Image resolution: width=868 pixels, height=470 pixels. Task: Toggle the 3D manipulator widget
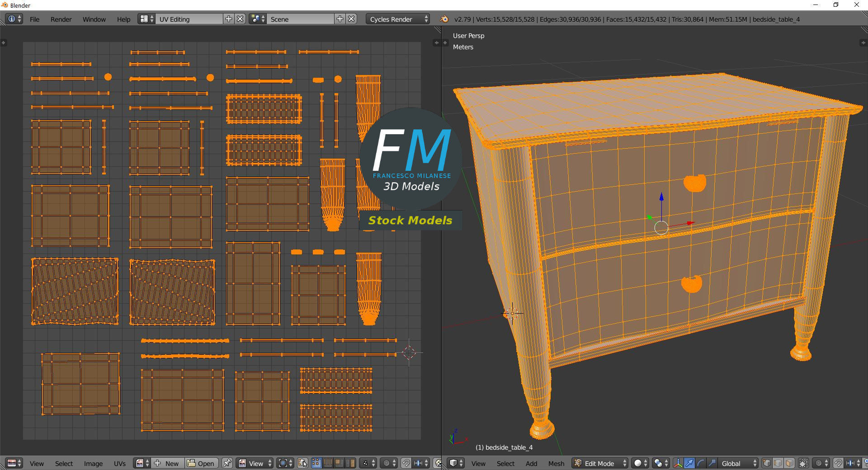point(678,463)
